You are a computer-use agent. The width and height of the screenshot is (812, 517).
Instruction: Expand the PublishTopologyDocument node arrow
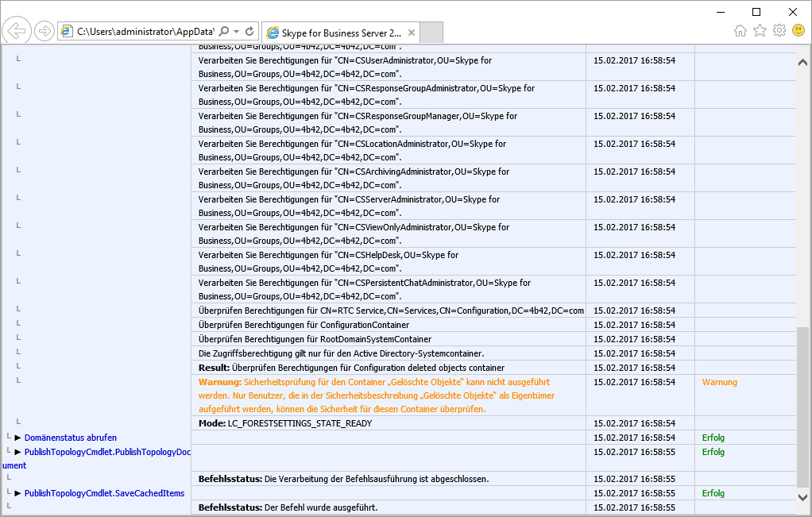18,453
